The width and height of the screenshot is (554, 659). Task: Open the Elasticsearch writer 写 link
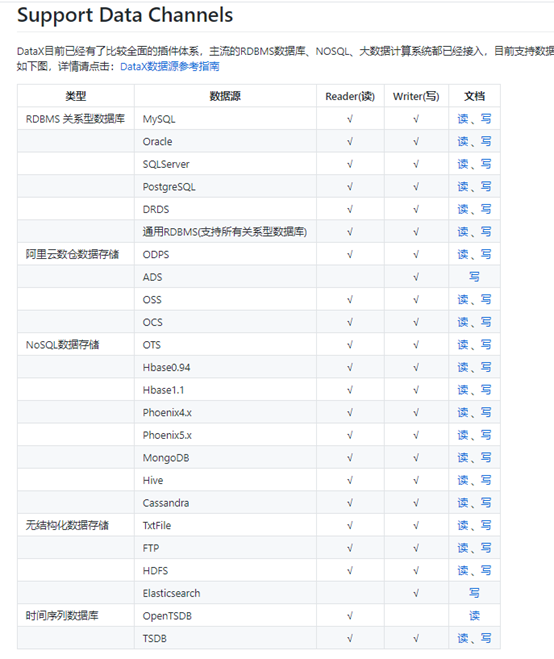(474, 593)
